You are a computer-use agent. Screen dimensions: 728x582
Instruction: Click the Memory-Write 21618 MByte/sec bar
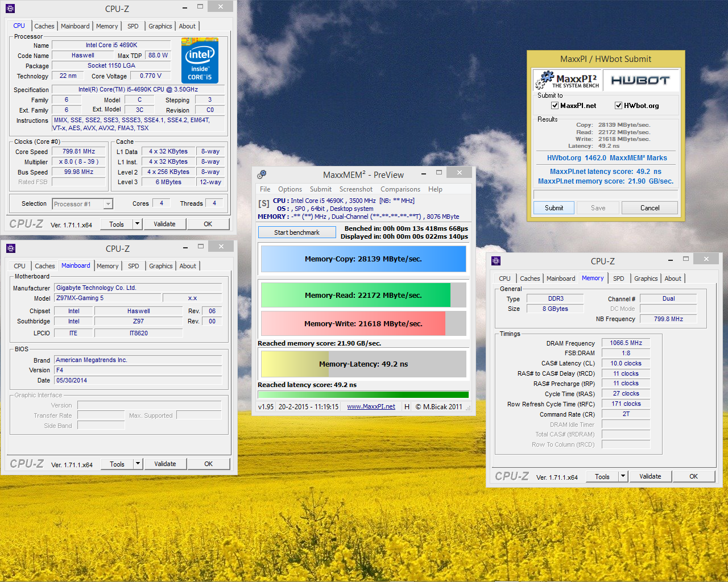pos(363,323)
